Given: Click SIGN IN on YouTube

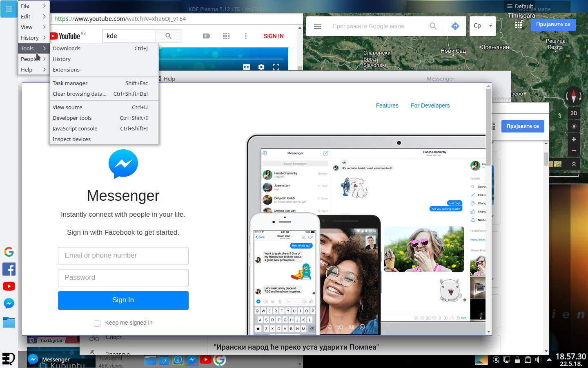Looking at the screenshot, I should pos(274,36).
